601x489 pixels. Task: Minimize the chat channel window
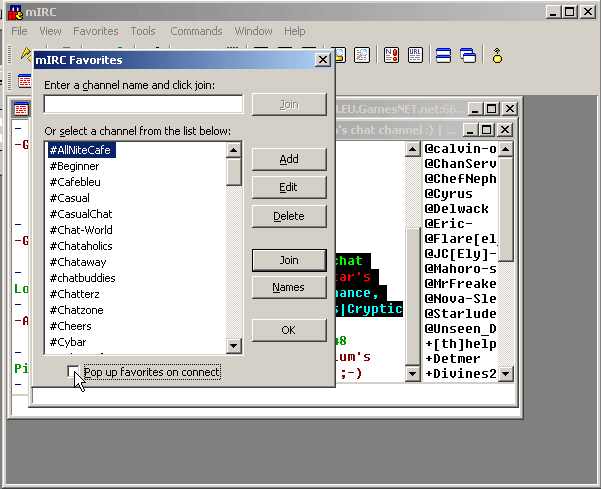470,130
